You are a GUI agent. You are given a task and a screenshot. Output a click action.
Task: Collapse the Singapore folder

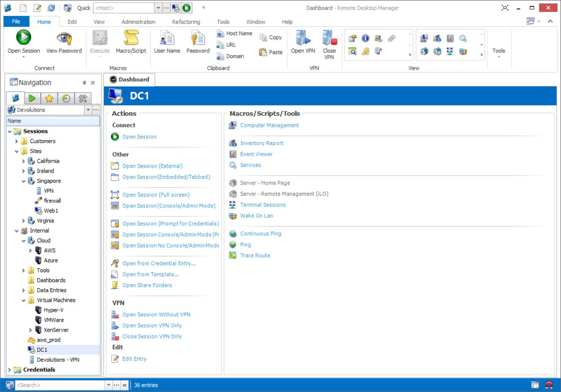click(23, 181)
